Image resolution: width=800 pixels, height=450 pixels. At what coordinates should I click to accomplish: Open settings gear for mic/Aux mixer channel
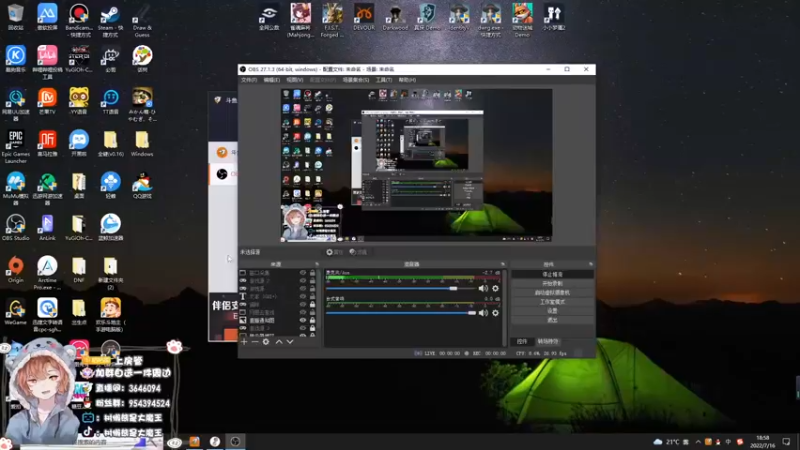495,288
